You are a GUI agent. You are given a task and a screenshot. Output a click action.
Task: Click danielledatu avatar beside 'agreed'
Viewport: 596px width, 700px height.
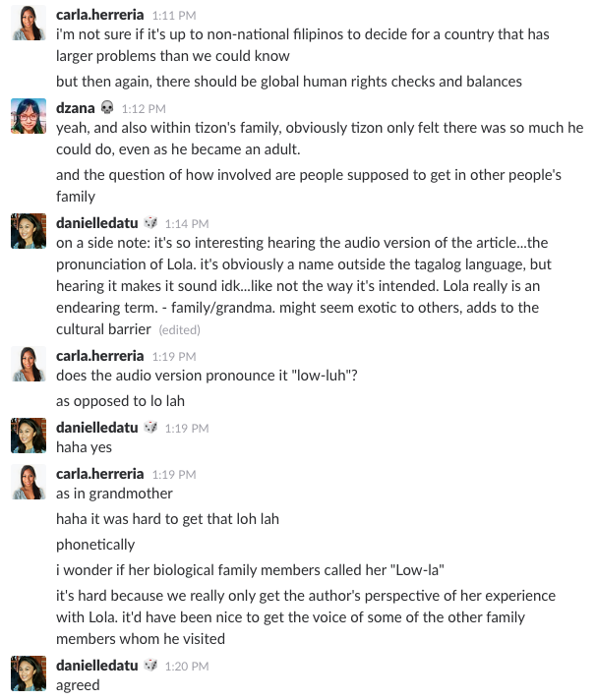(x=29, y=673)
